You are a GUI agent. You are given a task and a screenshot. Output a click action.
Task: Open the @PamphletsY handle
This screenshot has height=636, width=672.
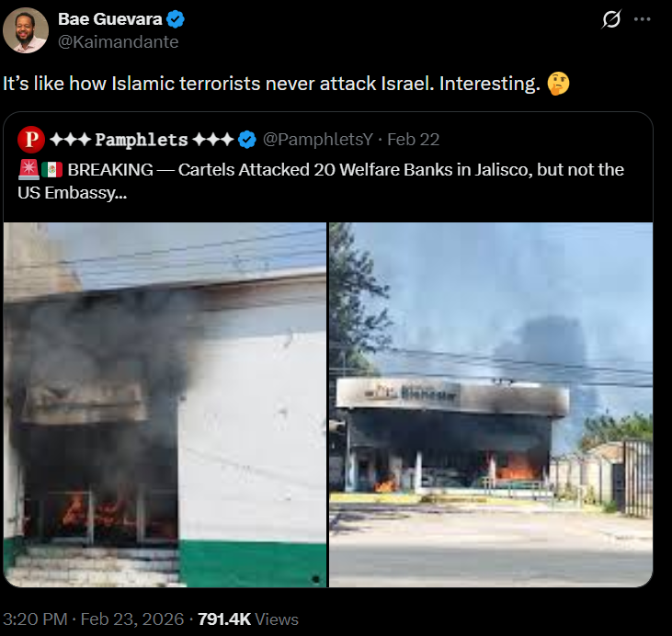[317, 140]
